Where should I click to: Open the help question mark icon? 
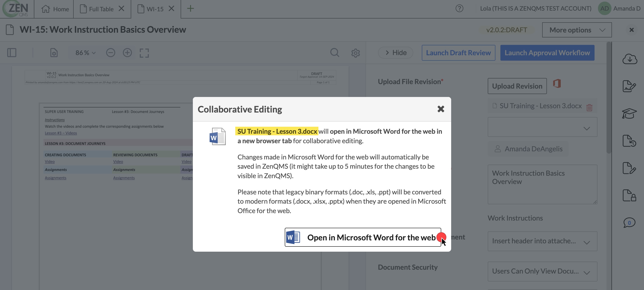point(459,9)
